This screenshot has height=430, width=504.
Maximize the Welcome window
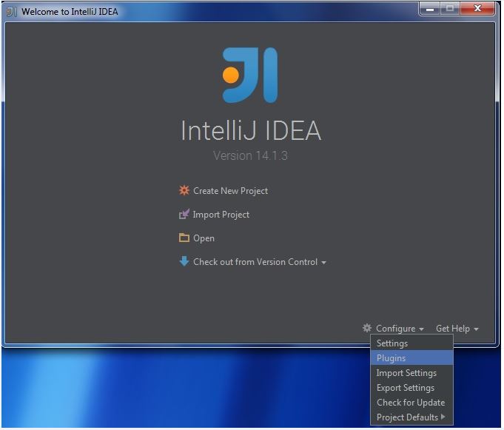(450, 9)
